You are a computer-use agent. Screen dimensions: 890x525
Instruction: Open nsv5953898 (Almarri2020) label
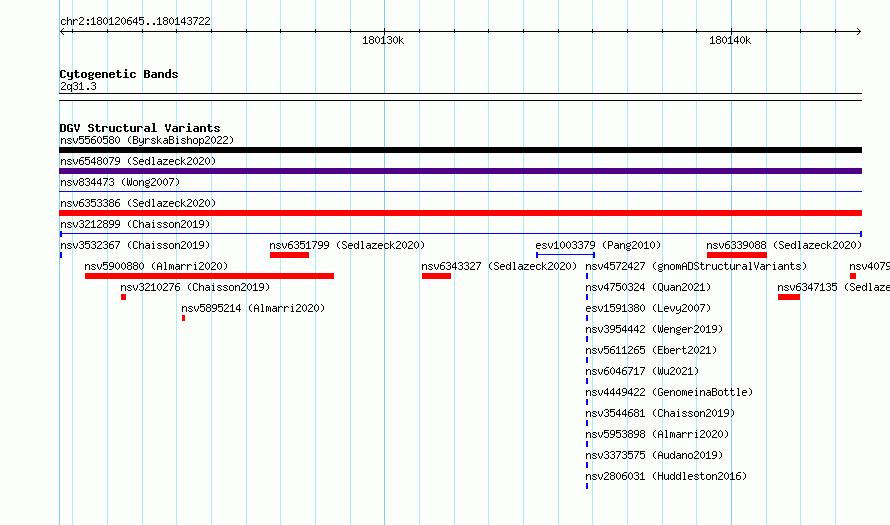point(657,434)
